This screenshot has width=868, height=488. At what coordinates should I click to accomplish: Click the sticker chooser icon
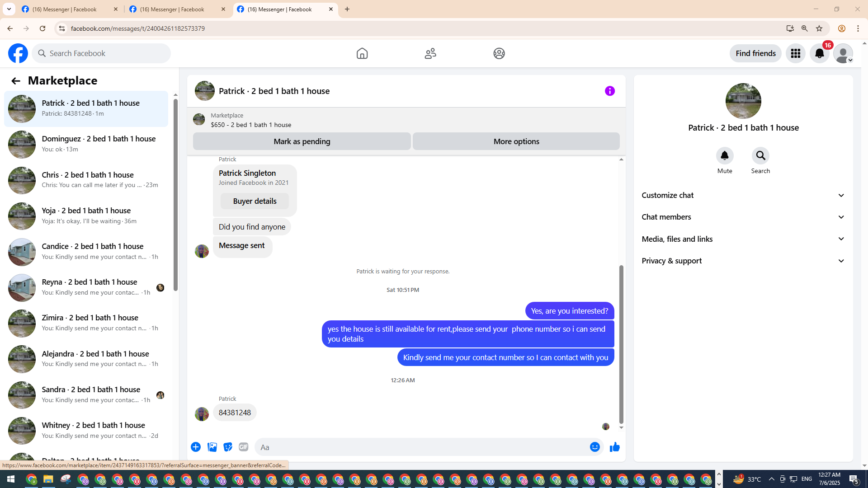coord(228,447)
